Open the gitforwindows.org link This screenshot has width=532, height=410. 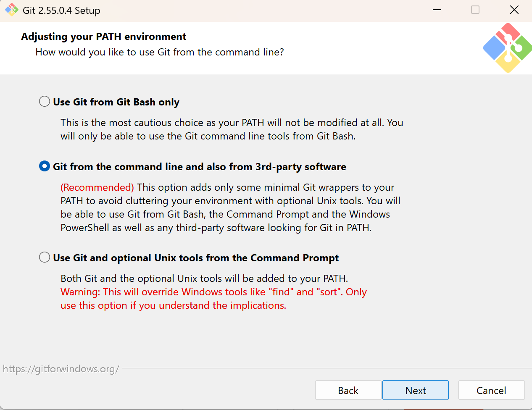(x=61, y=369)
